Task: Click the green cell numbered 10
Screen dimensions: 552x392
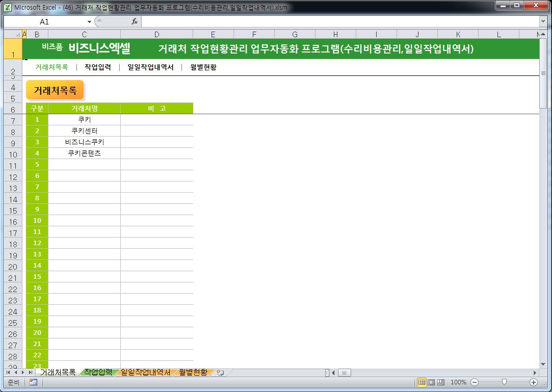Action: click(37, 221)
